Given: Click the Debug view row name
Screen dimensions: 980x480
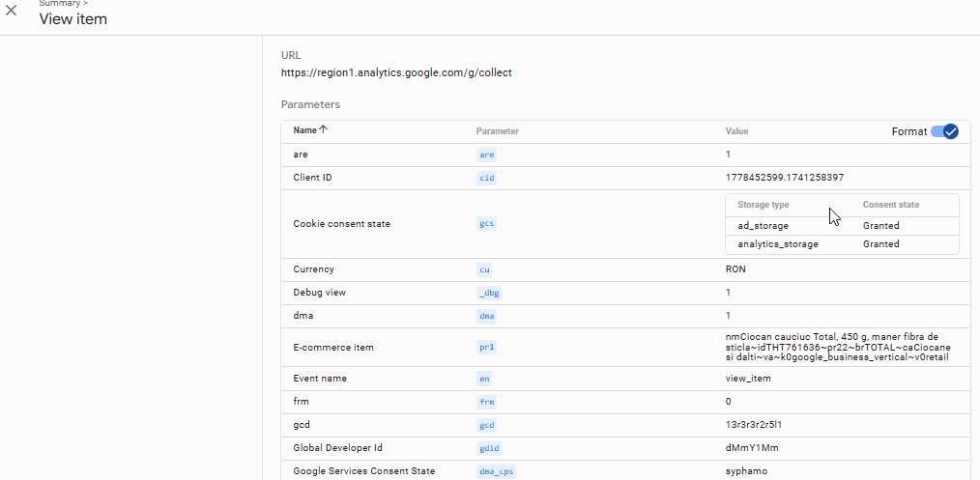Looking at the screenshot, I should [319, 292].
